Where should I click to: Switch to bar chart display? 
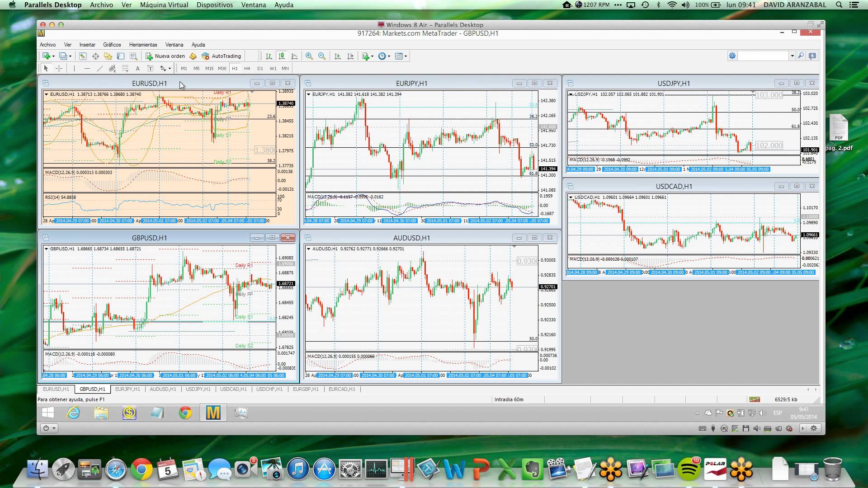pyautogui.click(x=269, y=56)
